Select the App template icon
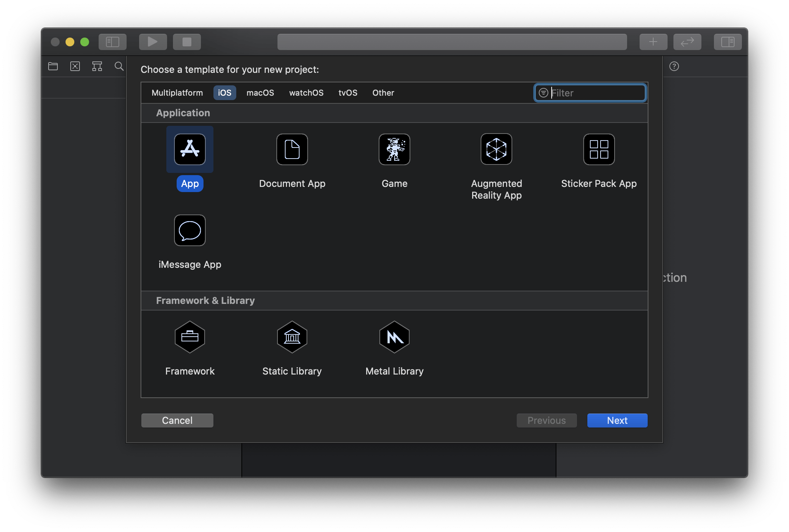The image size is (789, 532). point(190,149)
